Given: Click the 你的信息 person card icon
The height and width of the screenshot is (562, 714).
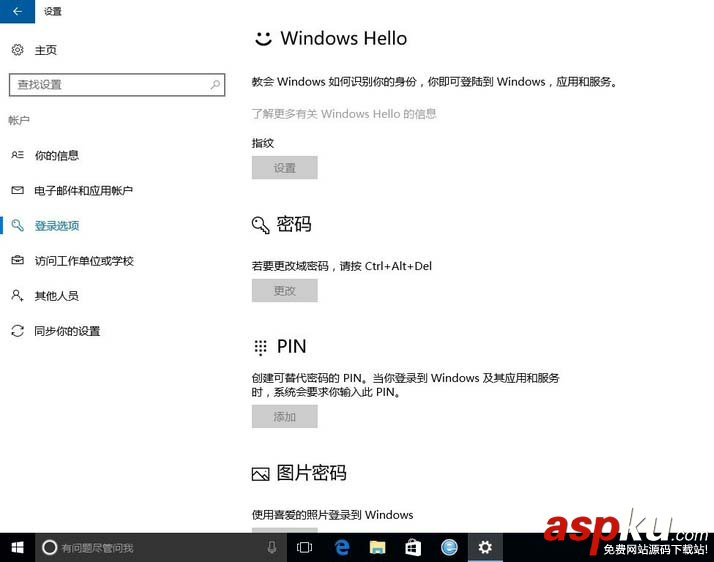Looking at the screenshot, I should click(x=17, y=155).
